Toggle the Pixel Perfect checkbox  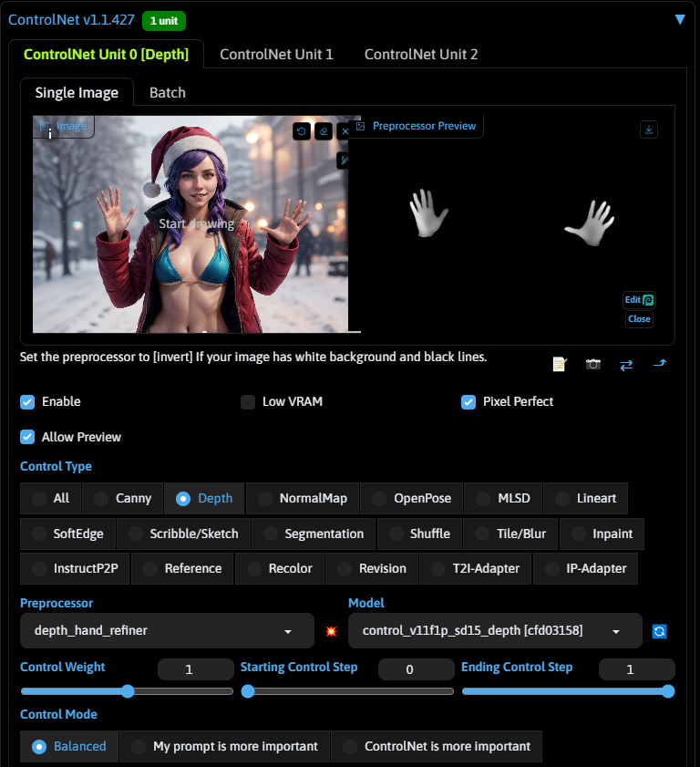[468, 402]
